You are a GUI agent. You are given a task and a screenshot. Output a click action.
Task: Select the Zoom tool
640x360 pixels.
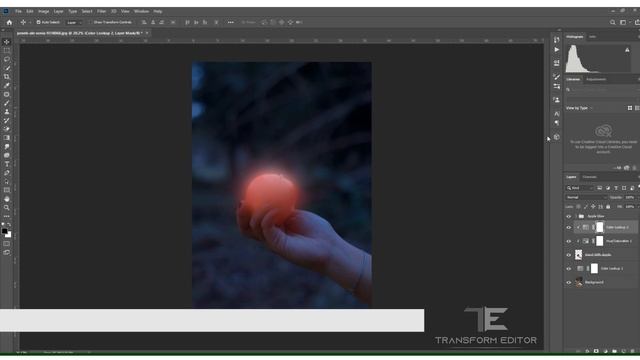7,208
